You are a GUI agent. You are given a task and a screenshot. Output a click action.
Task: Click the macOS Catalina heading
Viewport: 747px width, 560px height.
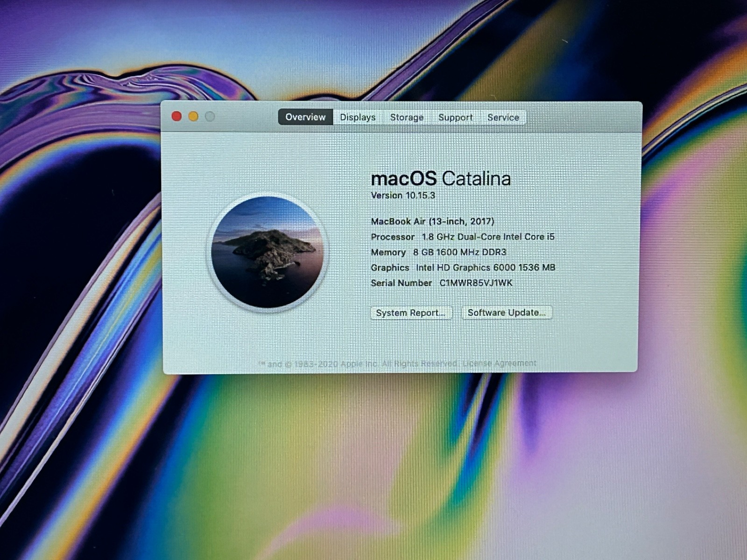coord(441,178)
